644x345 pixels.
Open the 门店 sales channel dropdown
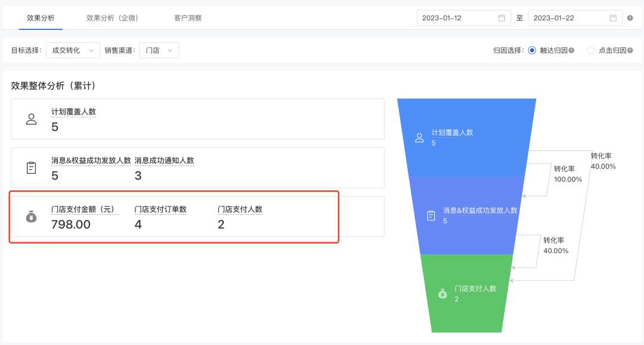click(159, 50)
